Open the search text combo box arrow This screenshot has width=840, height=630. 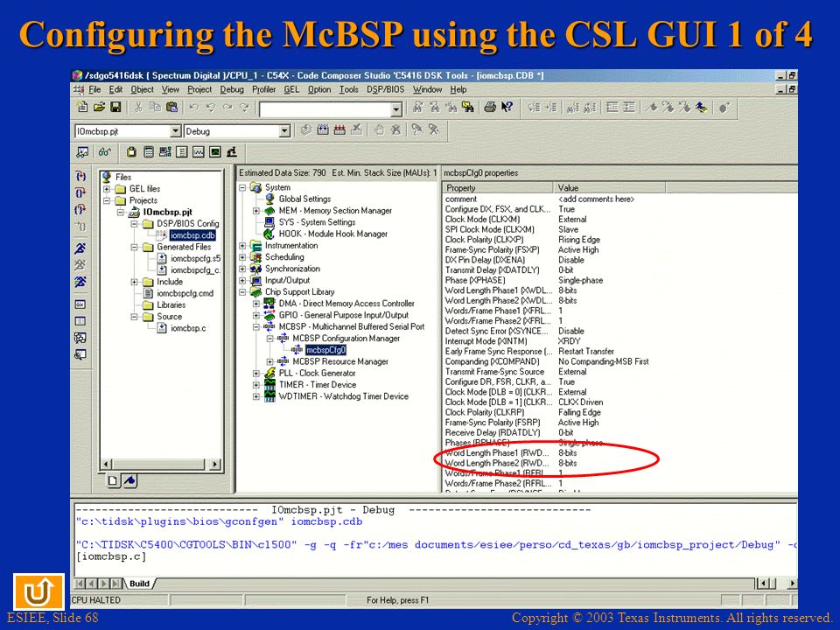click(x=395, y=110)
